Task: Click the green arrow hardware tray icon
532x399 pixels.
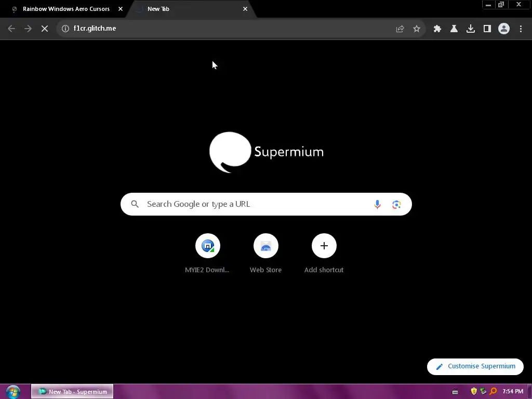Action: (483, 392)
